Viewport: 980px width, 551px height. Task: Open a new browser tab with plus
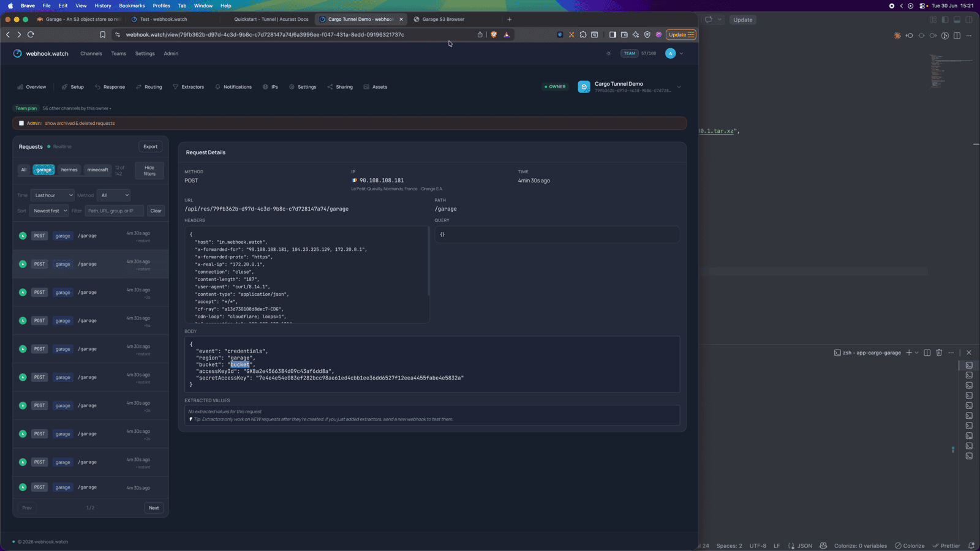(509, 19)
